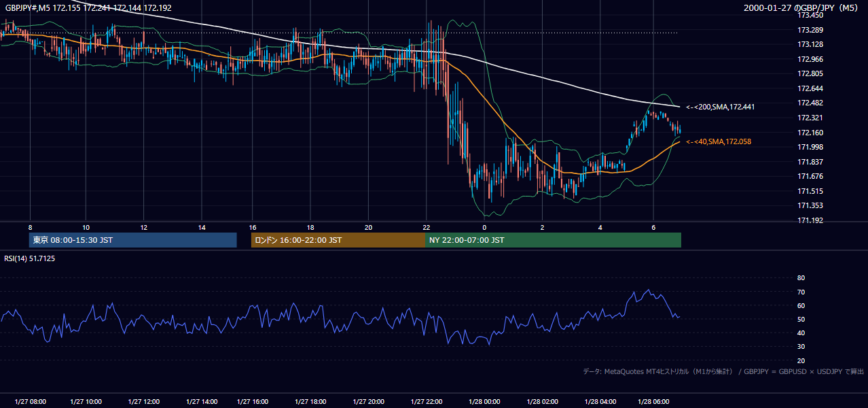Screen dimensions: 868x408
Task: Click the 172.321 price axis label
Action: (810, 118)
